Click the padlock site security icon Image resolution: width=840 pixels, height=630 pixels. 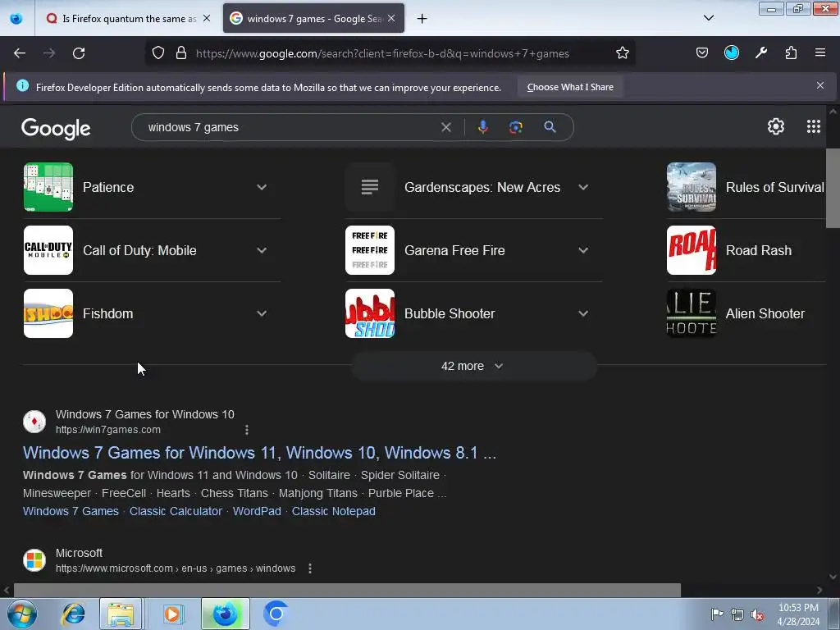[x=181, y=53]
